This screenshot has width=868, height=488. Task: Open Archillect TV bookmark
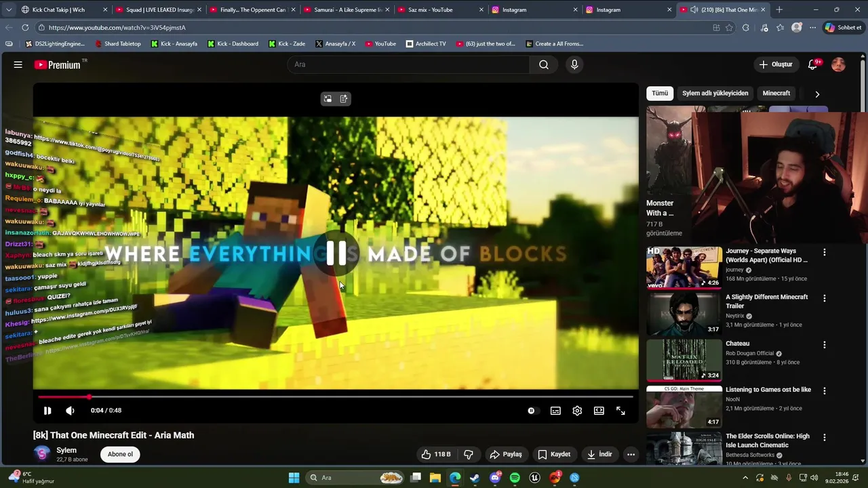426,43
